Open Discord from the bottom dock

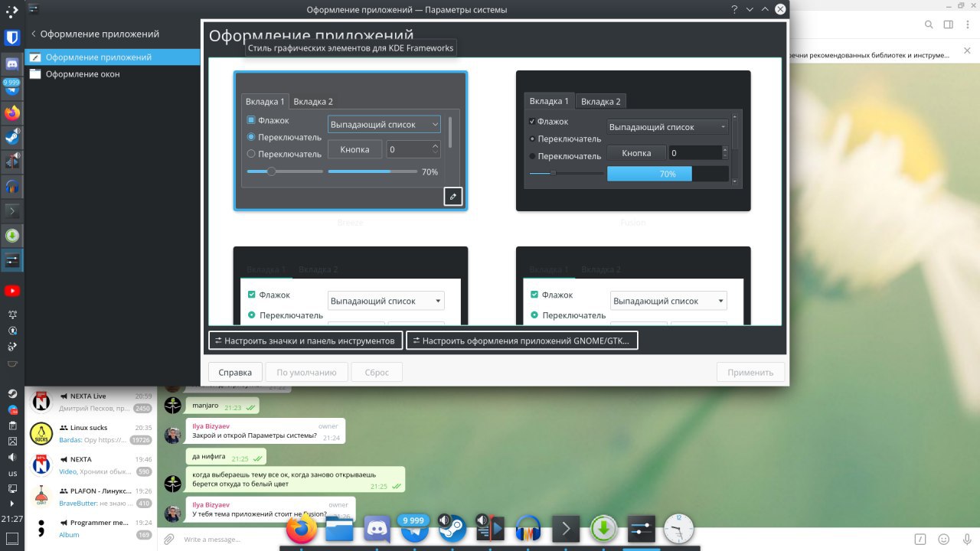click(x=377, y=528)
